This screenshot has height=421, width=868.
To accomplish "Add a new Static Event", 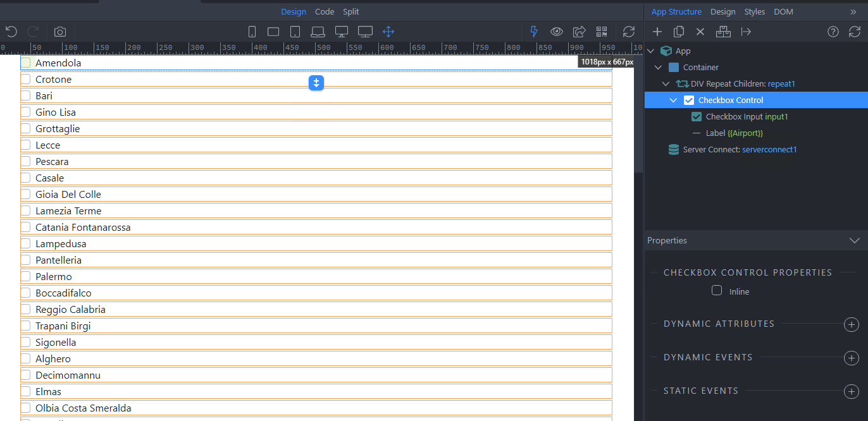I will coord(852,392).
